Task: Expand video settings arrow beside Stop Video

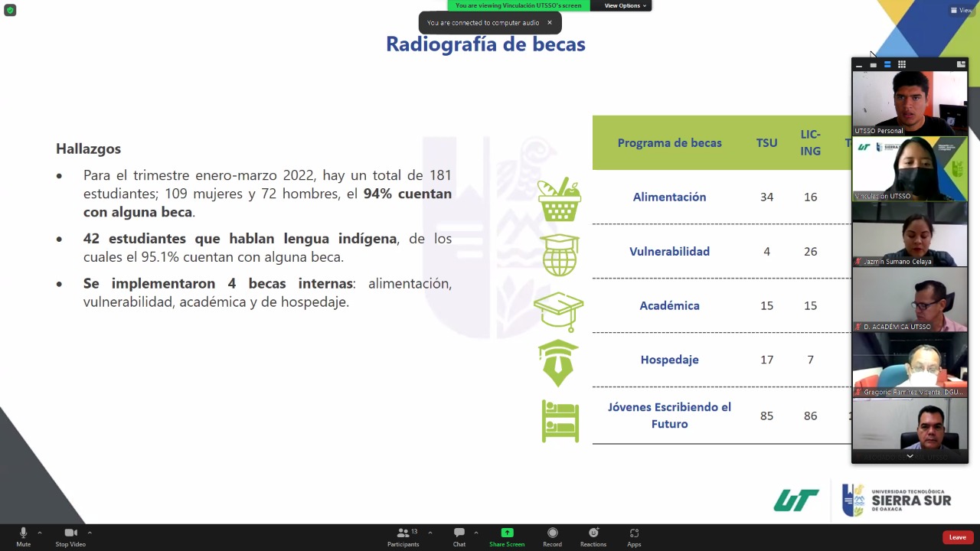Action: [90, 533]
